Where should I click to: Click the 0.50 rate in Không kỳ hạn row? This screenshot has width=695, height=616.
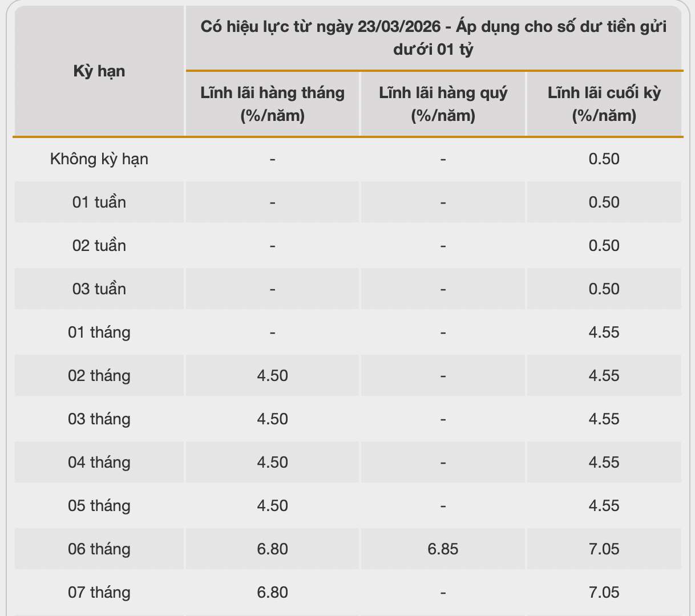[604, 159]
